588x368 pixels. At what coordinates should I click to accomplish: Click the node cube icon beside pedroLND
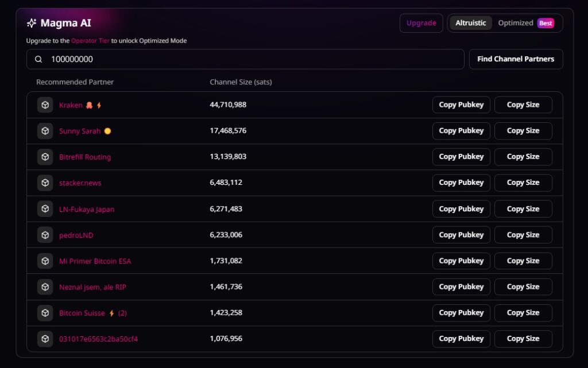[45, 235]
